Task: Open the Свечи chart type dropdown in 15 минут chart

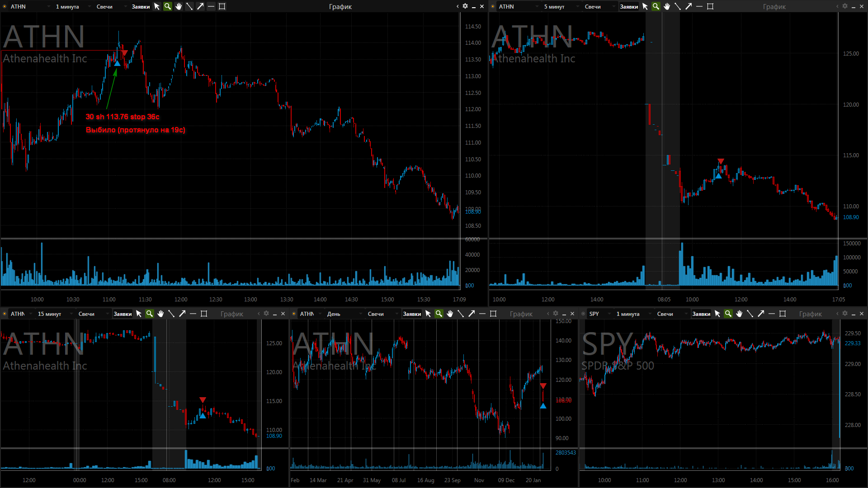Action: point(93,314)
